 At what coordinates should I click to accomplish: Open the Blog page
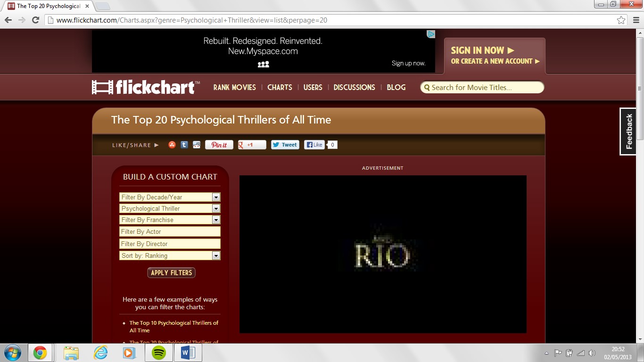click(x=396, y=87)
